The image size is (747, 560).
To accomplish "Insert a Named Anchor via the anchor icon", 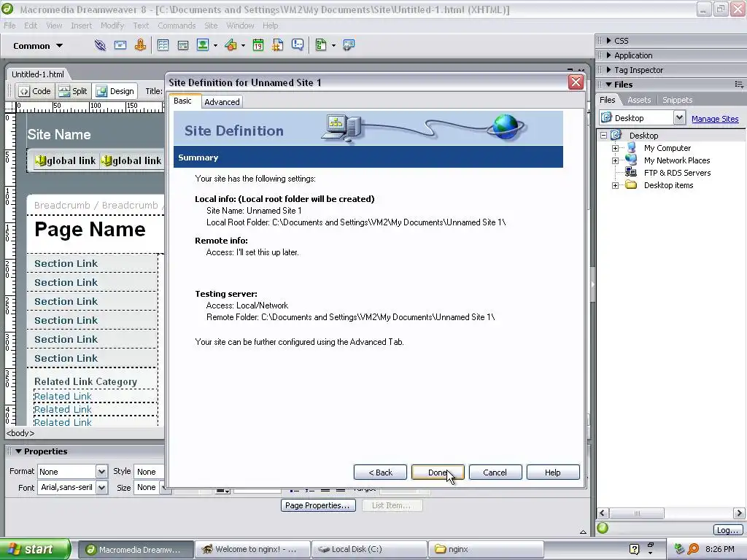I will (140, 45).
